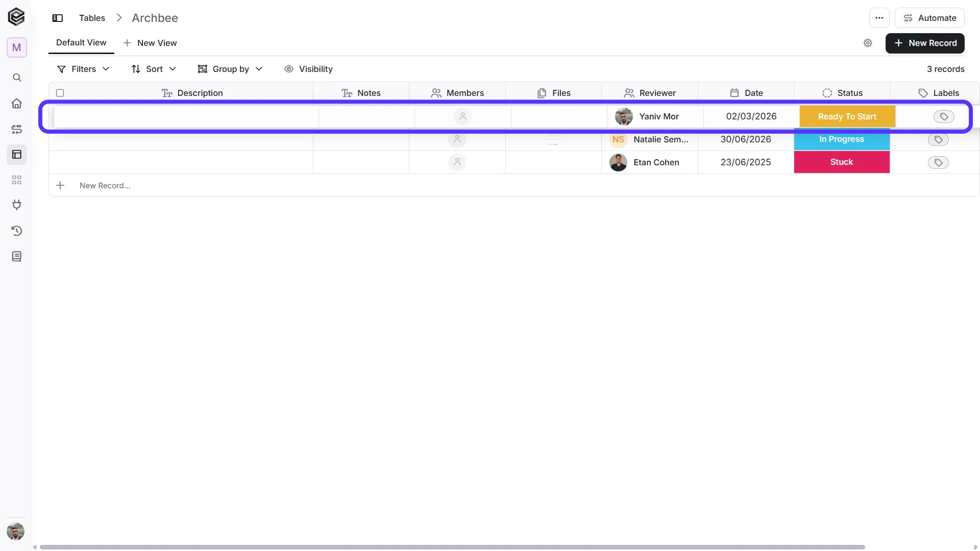980x551 pixels.
Task: Open the workflows icon in sidebar
Action: pos(17,129)
